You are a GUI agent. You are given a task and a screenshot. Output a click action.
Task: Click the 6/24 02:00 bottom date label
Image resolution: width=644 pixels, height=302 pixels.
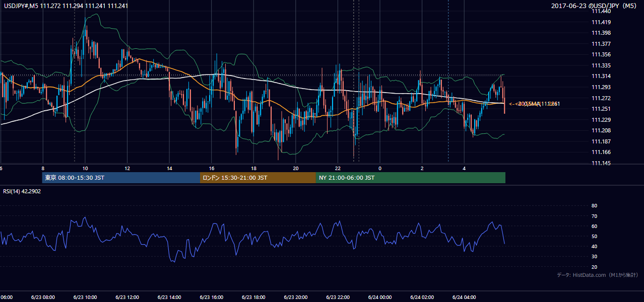tap(422, 297)
